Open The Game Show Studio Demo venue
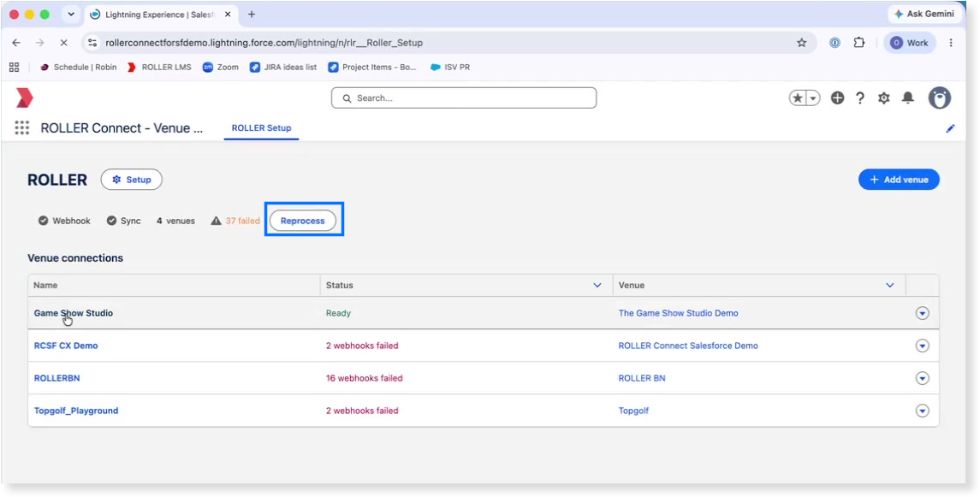Image resolution: width=980 pixels, height=497 pixels. (678, 313)
